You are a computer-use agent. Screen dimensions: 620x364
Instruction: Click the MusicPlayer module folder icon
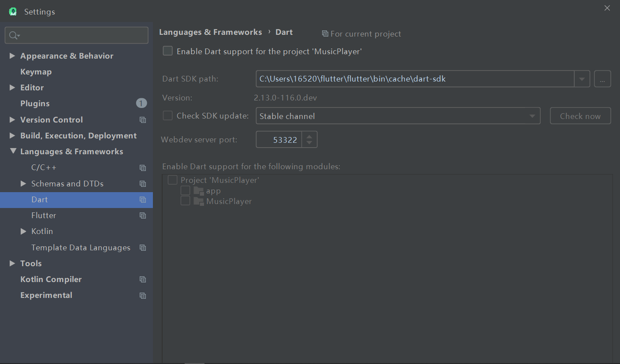pyautogui.click(x=199, y=201)
